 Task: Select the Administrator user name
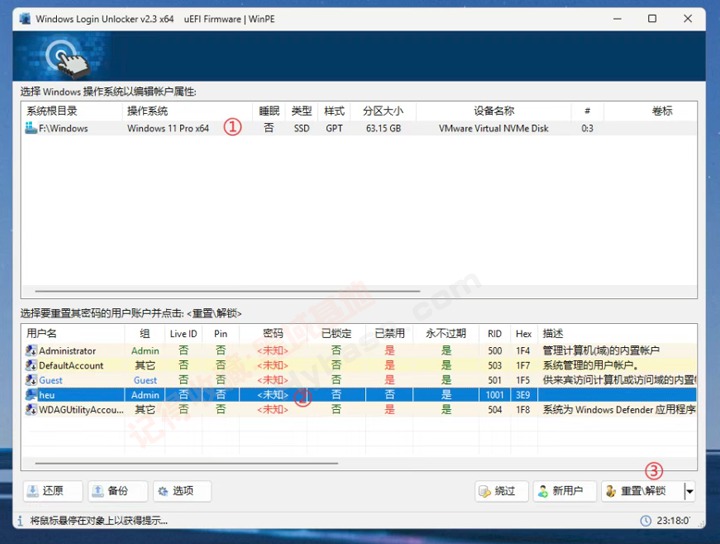point(67,351)
